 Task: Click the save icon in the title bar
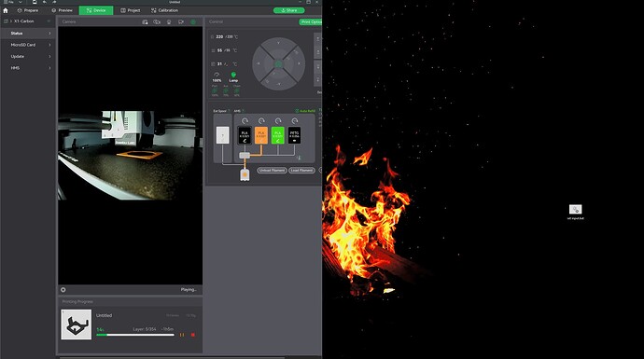pyautogui.click(x=35, y=2)
